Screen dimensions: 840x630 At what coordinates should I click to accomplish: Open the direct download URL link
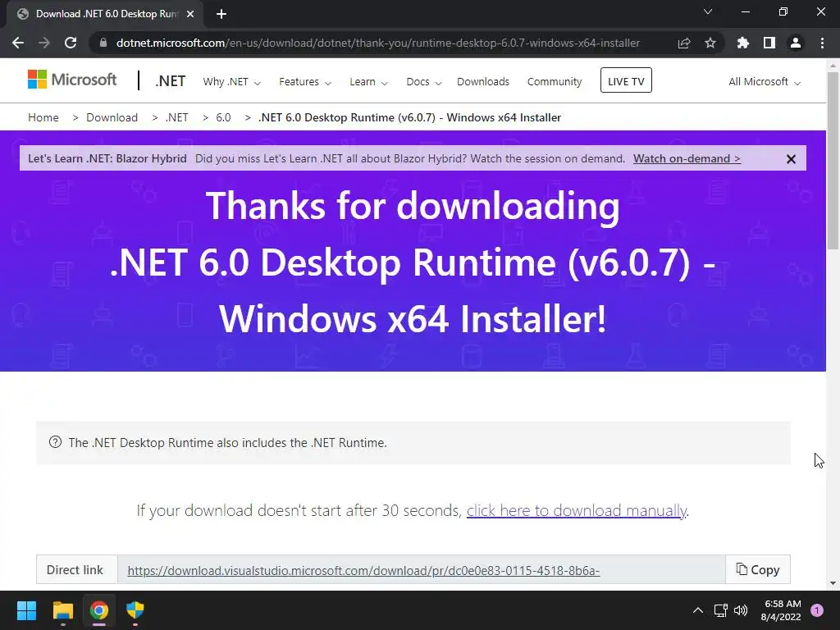coord(363,571)
